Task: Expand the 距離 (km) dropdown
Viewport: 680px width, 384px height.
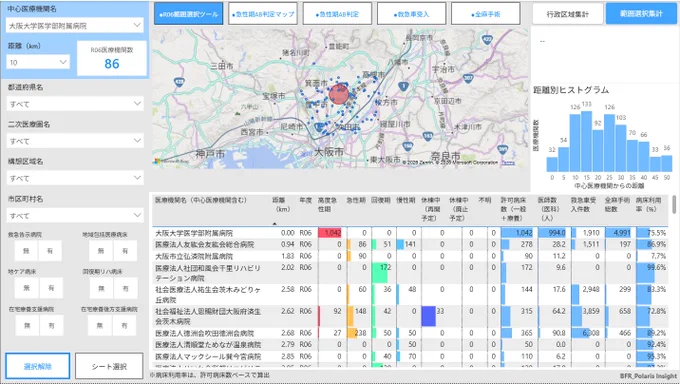Action: (38, 62)
